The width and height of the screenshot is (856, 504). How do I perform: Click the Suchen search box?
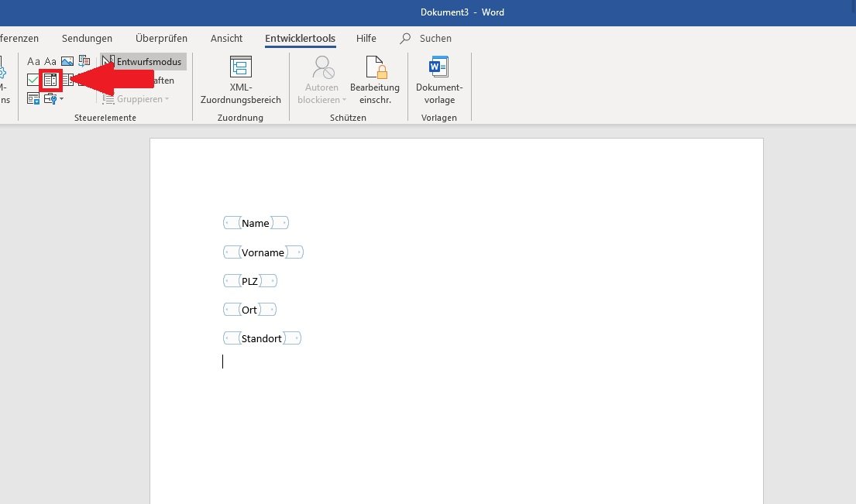(426, 38)
